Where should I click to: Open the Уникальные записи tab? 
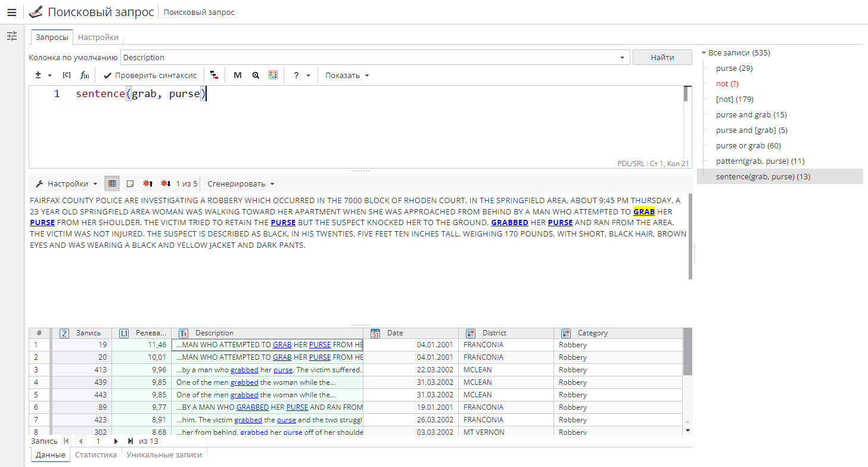[x=165, y=454]
